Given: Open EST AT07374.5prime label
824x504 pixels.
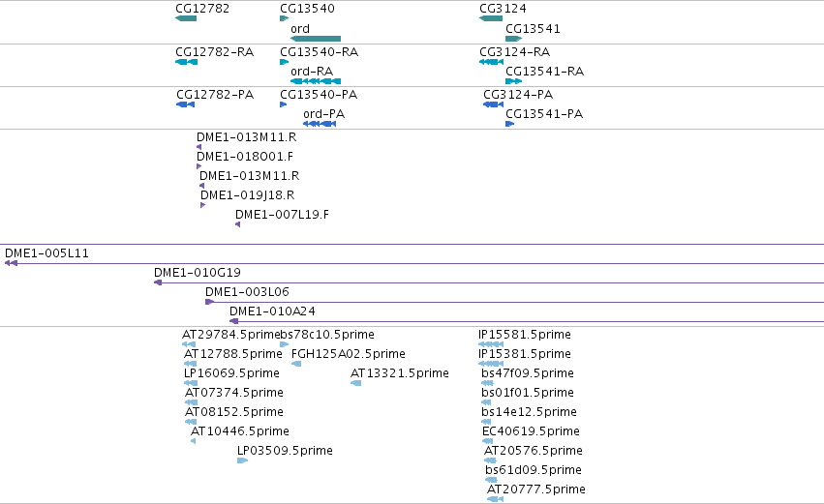Looking at the screenshot, I should [x=234, y=393].
